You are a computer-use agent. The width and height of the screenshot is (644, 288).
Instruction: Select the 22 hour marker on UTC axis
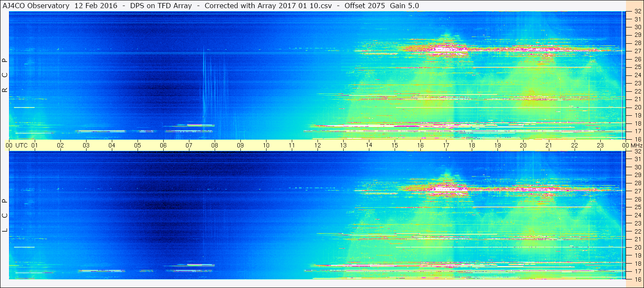[x=575, y=145]
